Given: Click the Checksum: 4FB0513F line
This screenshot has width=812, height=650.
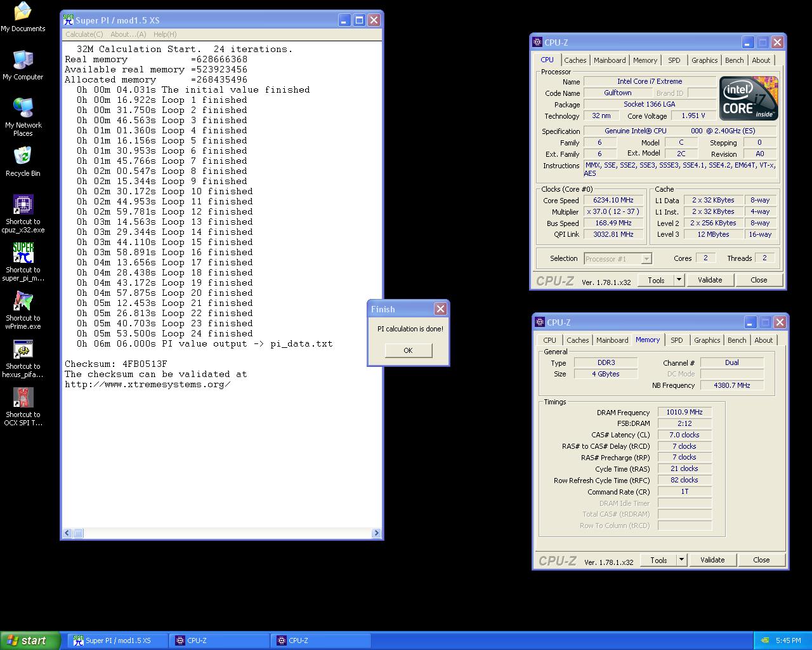Looking at the screenshot, I should [116, 364].
